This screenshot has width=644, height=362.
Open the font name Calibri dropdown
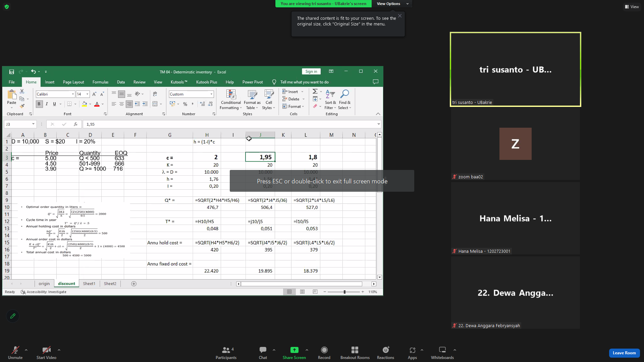73,94
